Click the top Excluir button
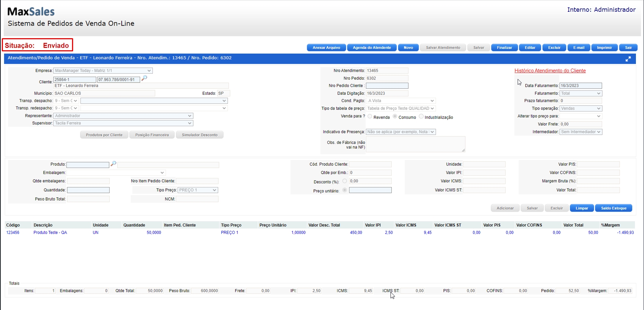644x310 pixels. click(x=554, y=48)
